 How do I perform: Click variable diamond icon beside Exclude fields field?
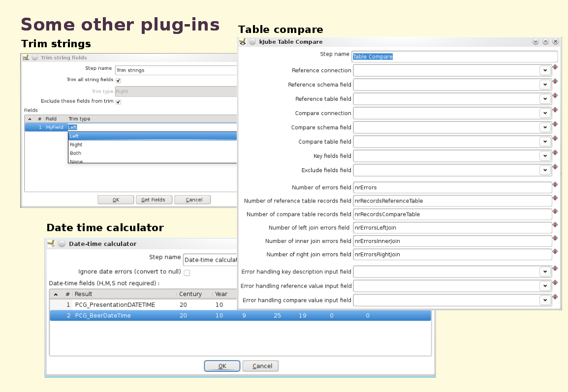click(555, 167)
